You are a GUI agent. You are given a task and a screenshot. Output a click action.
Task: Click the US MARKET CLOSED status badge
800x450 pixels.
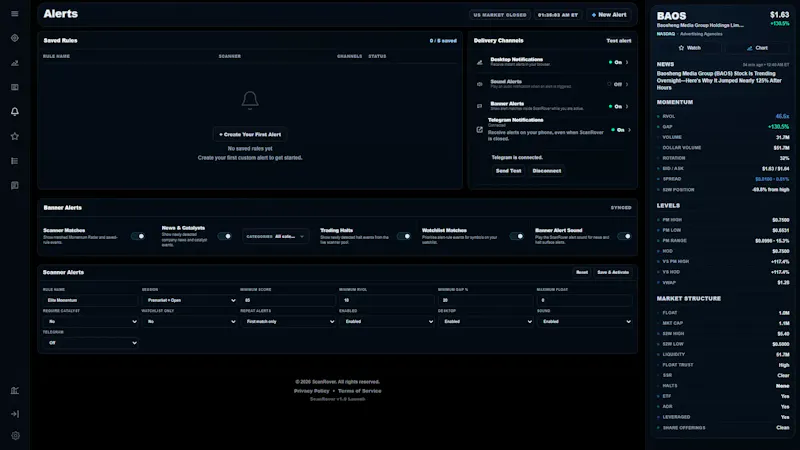click(x=499, y=15)
